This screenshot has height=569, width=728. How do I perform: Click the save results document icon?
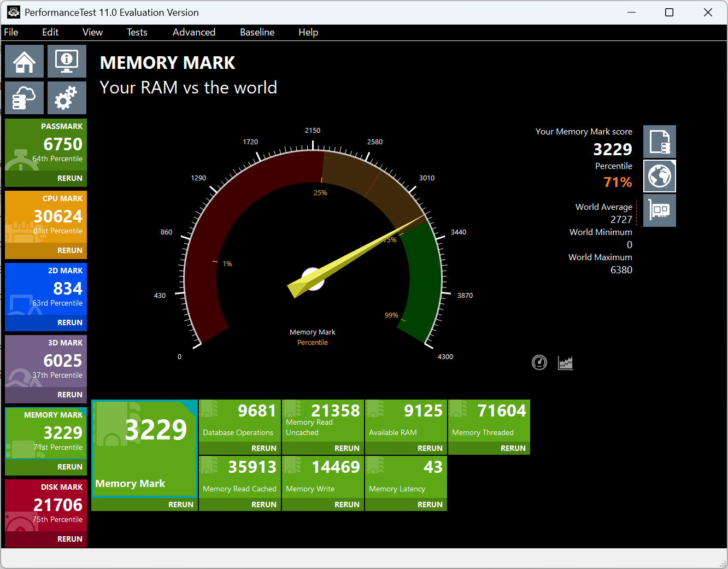[x=660, y=142]
